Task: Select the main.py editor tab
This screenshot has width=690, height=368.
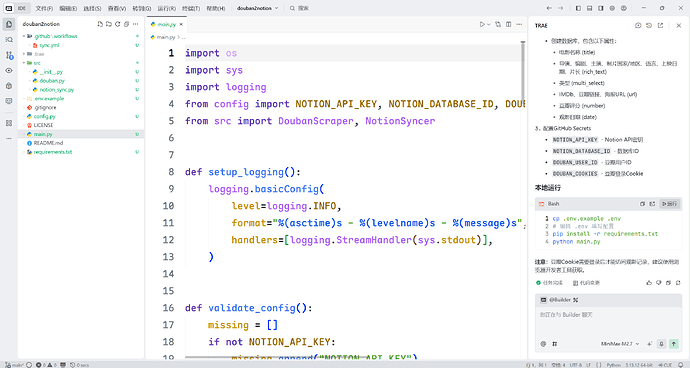Action: pos(166,25)
